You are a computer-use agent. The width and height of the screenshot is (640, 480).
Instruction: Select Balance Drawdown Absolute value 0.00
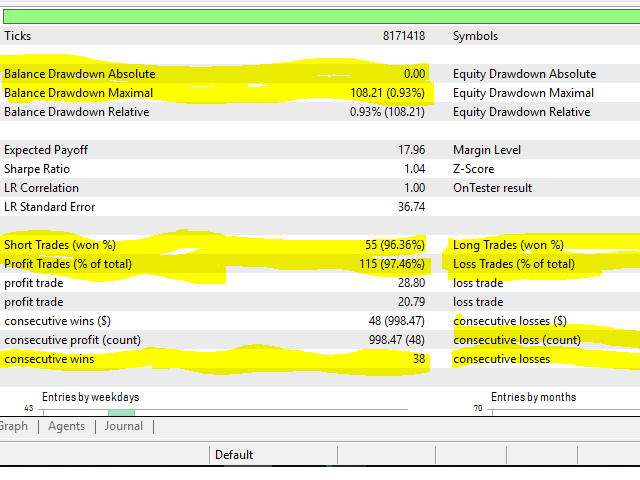(x=415, y=74)
